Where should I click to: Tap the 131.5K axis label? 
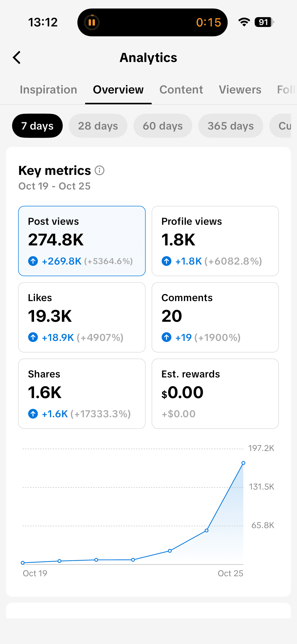(x=261, y=487)
